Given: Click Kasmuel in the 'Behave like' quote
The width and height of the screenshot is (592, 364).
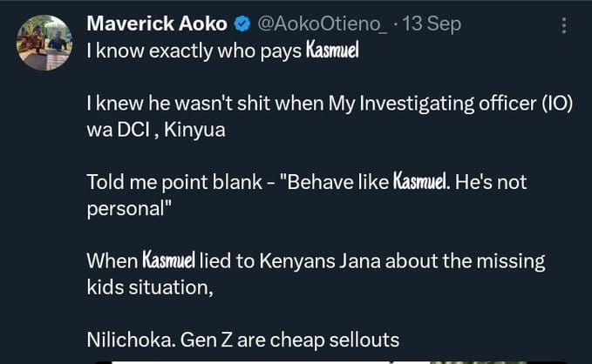Looking at the screenshot, I should (x=421, y=181).
